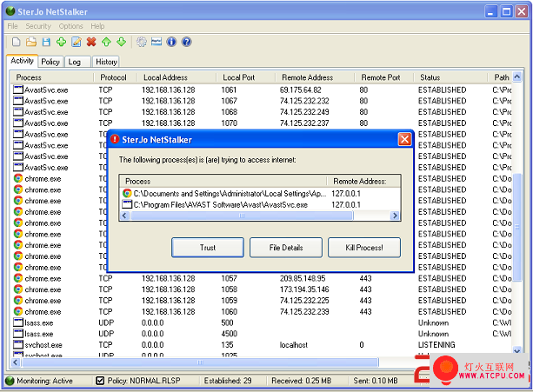Select the remote address 69.175.64.82 cell
Screen dimensions: 533x392
click(301, 90)
